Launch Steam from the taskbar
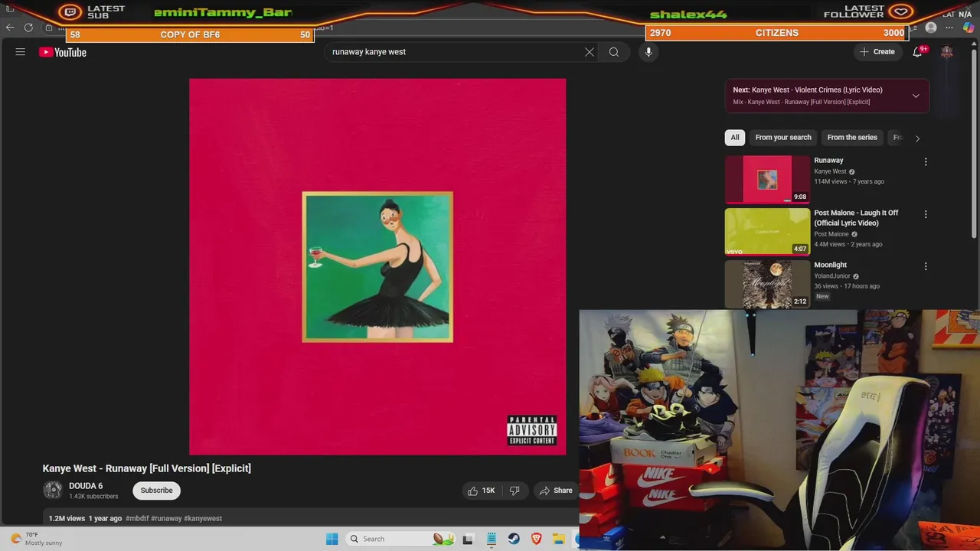The height and width of the screenshot is (551, 980). (x=514, y=539)
